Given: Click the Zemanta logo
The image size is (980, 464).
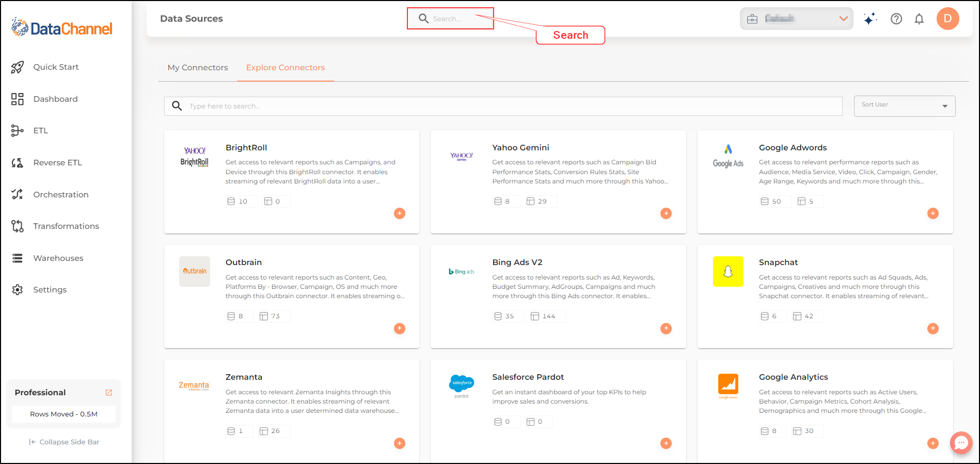Looking at the screenshot, I should 194,386.
